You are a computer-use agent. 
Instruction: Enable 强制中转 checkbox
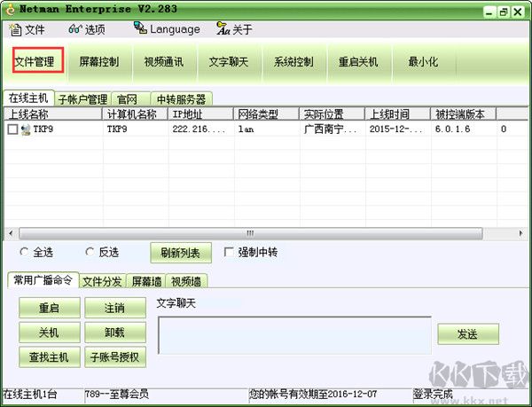[229, 252]
